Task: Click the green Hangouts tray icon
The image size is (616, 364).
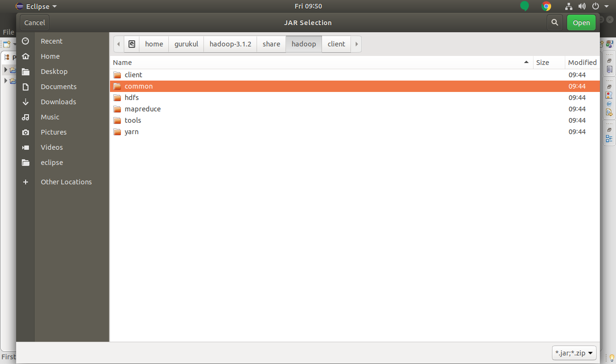Action: coord(524,7)
